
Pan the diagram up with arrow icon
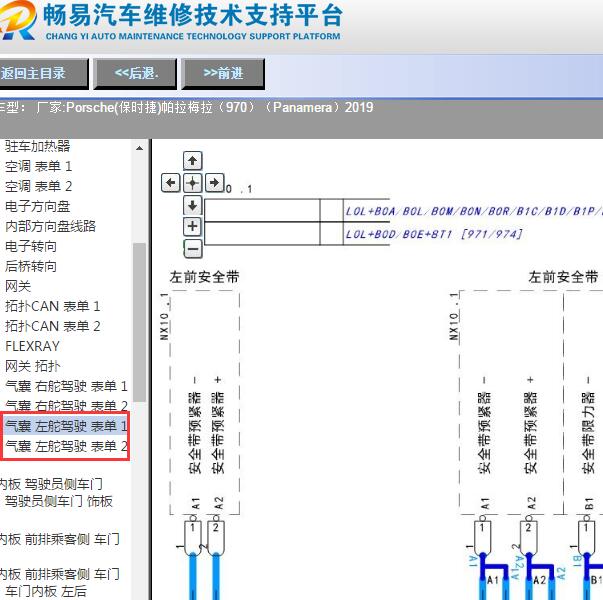tap(192, 160)
